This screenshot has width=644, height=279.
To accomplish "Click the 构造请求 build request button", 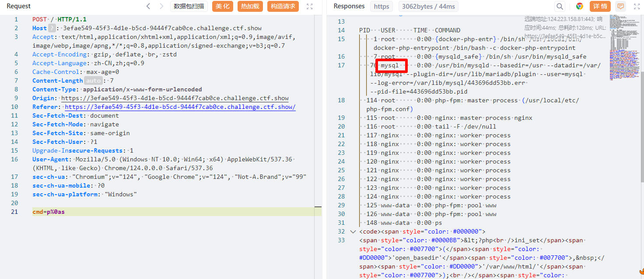I will (x=283, y=6).
